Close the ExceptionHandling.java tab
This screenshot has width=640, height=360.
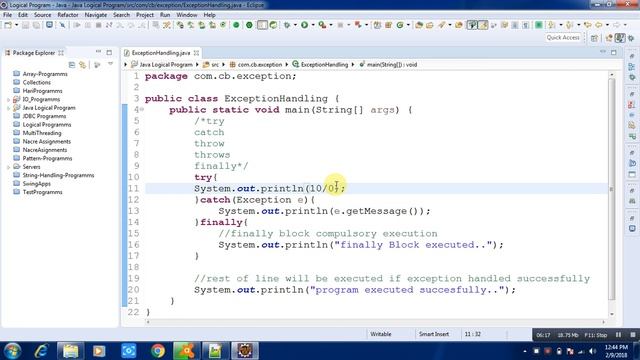[196, 53]
